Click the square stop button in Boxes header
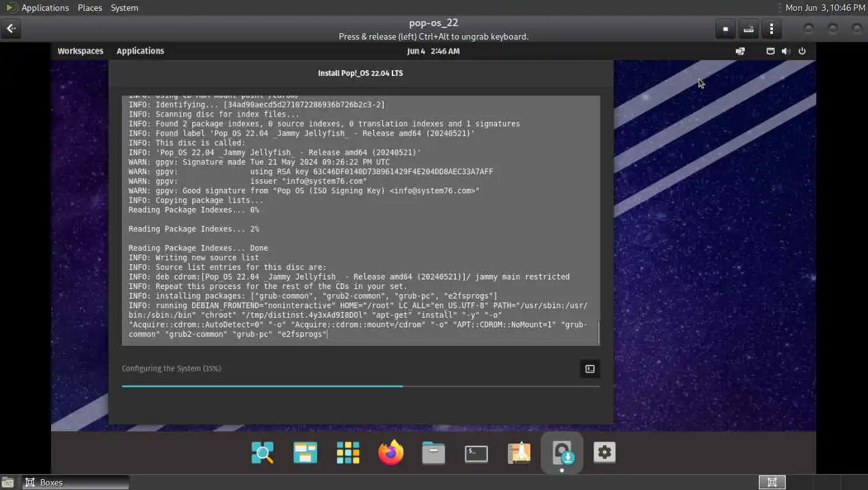 (x=725, y=29)
